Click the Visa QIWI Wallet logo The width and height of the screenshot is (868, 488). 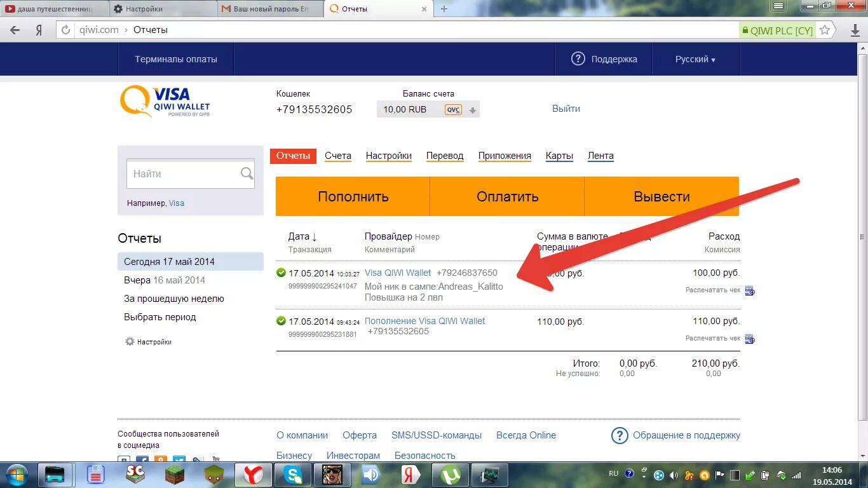tap(165, 102)
